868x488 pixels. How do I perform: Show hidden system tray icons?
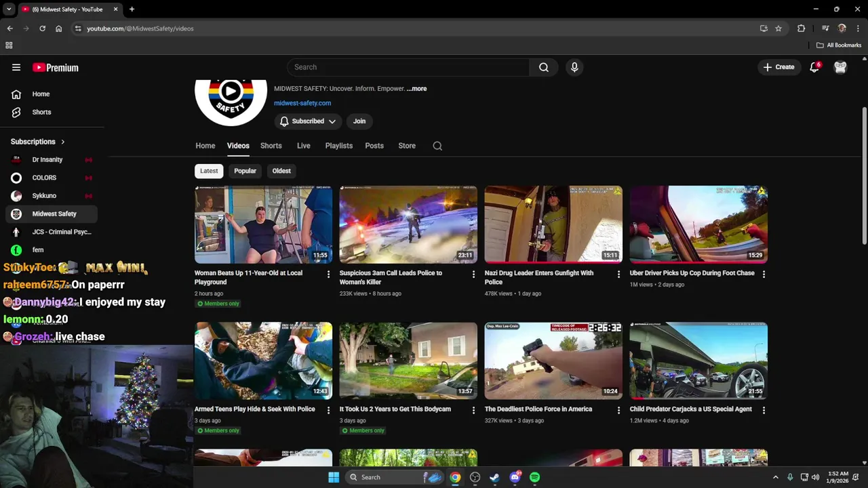click(x=776, y=477)
